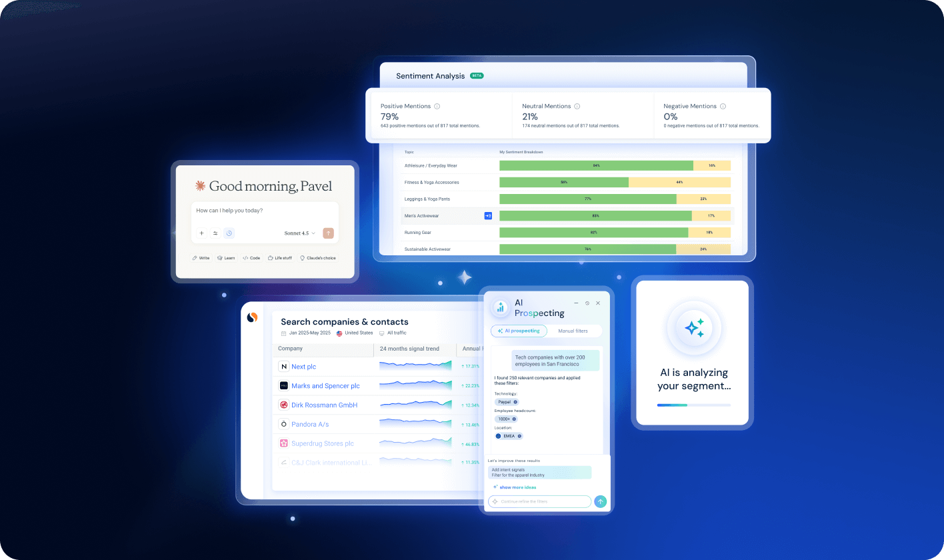
Task: Click the plus attachment icon in chat box
Action: click(x=202, y=233)
